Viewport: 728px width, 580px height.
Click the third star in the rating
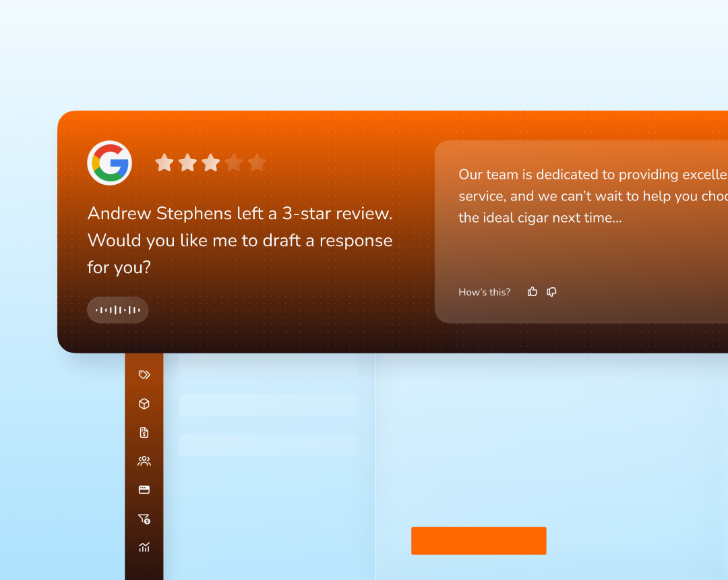211,163
